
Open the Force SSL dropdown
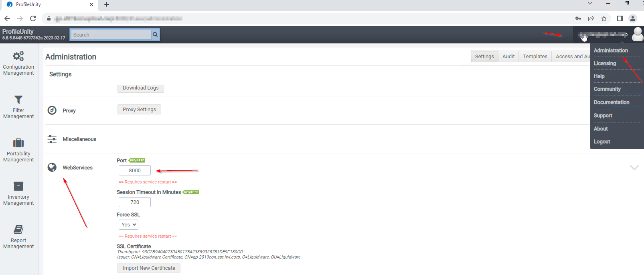click(x=128, y=225)
